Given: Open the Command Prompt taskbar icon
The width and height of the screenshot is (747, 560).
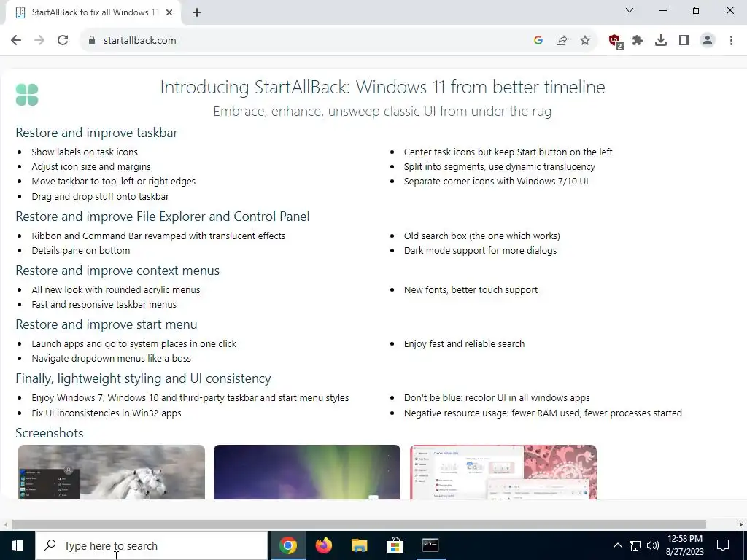Looking at the screenshot, I should click(430, 545).
